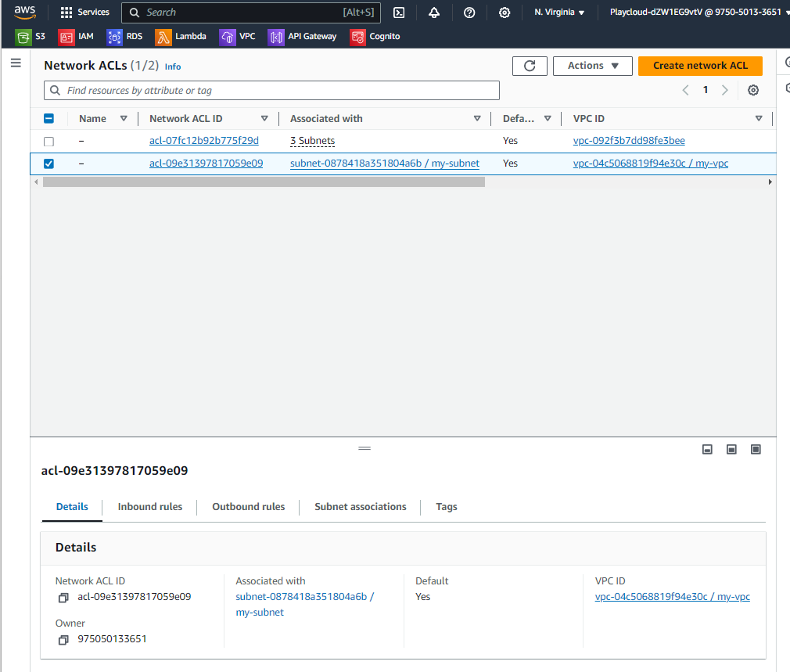
Task: Open the Actions dropdown
Action: 593,66
